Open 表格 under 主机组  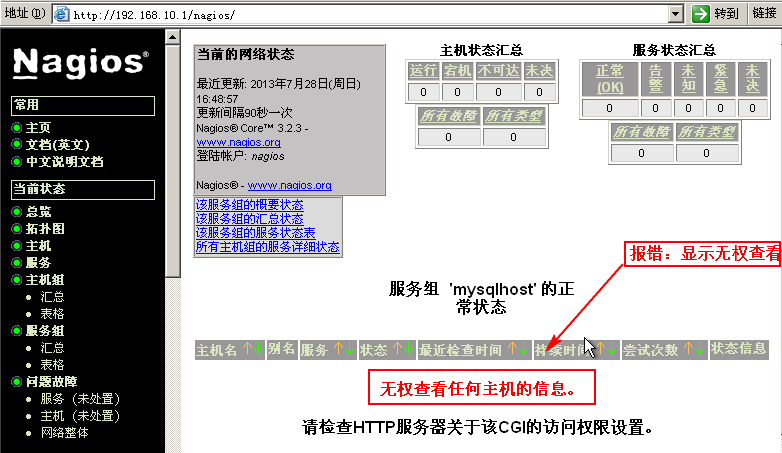coord(52,314)
